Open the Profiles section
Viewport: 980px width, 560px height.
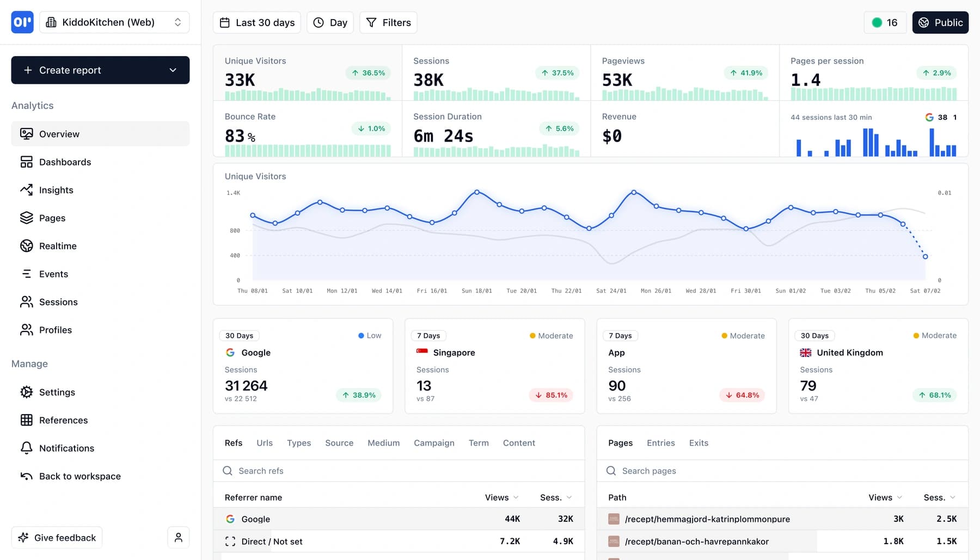point(55,330)
